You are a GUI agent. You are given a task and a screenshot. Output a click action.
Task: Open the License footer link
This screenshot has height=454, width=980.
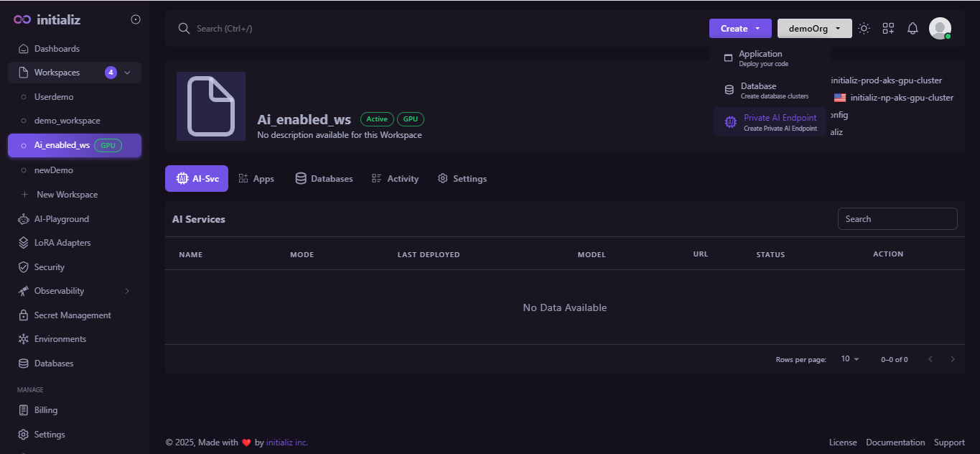(x=843, y=443)
